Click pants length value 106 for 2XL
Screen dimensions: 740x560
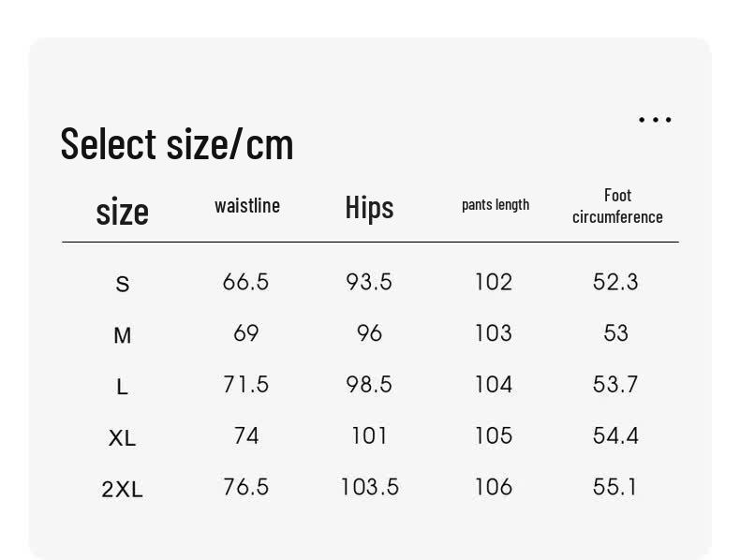(493, 486)
